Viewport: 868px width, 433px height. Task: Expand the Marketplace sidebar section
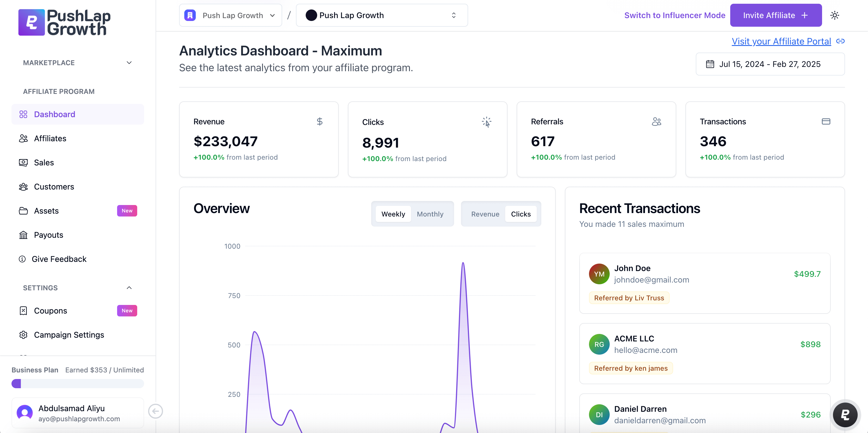pos(129,63)
